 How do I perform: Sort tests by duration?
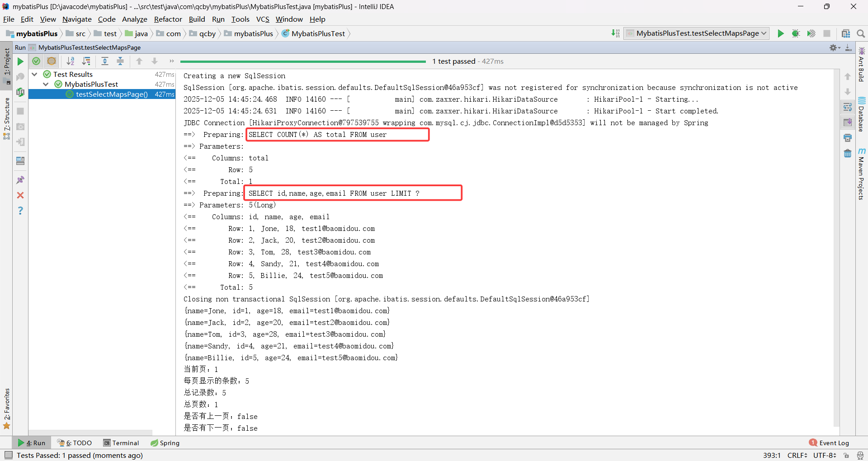[86, 61]
